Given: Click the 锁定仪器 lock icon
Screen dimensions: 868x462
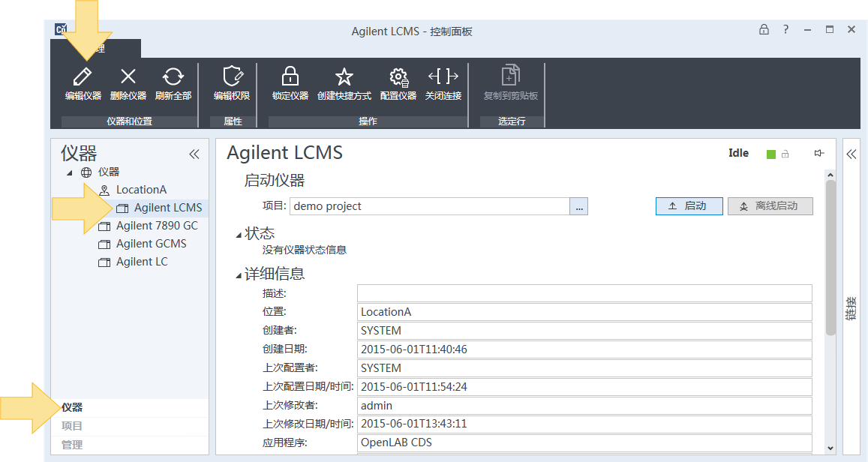Looking at the screenshot, I should (290, 76).
